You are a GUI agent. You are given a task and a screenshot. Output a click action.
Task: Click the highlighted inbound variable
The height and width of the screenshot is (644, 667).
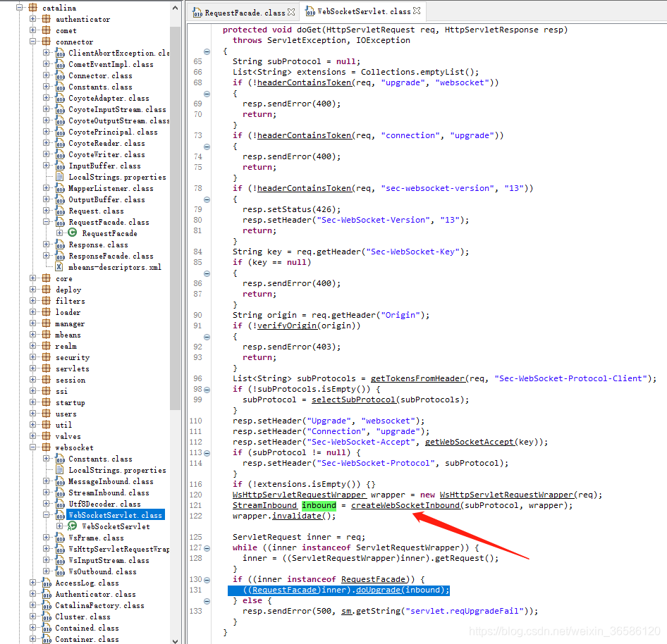(x=319, y=505)
